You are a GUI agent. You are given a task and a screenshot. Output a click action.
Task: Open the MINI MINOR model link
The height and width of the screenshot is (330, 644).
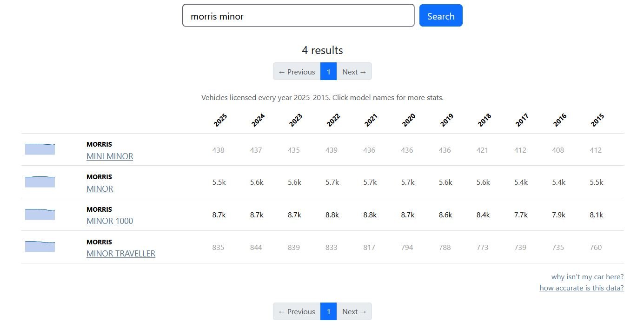tap(110, 156)
